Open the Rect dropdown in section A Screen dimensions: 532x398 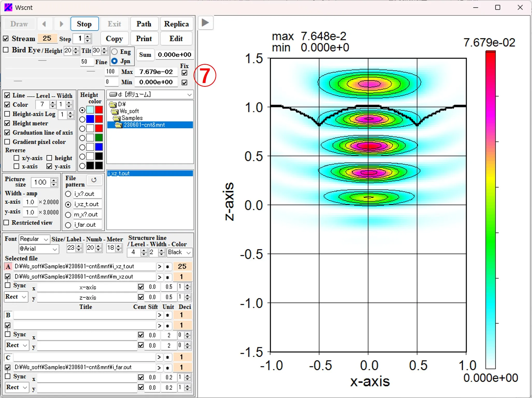(16, 297)
